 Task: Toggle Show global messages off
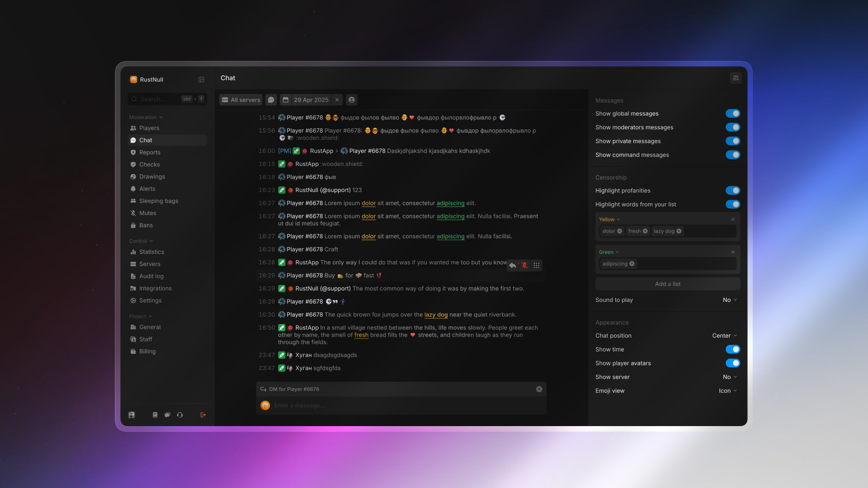(732, 113)
